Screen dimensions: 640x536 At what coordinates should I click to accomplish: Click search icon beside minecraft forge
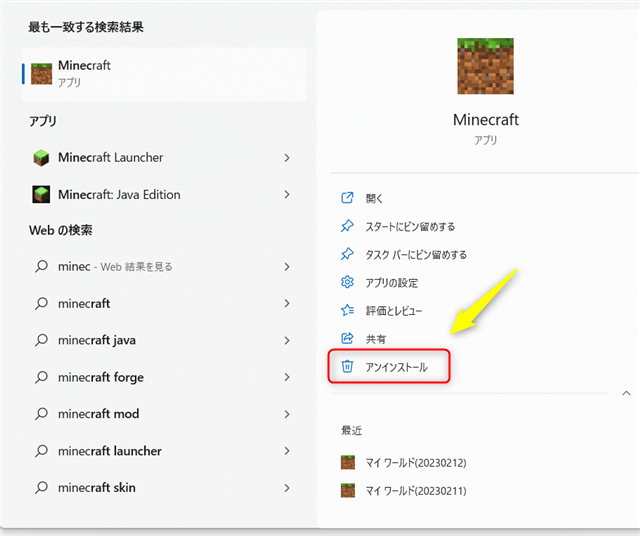tap(41, 377)
